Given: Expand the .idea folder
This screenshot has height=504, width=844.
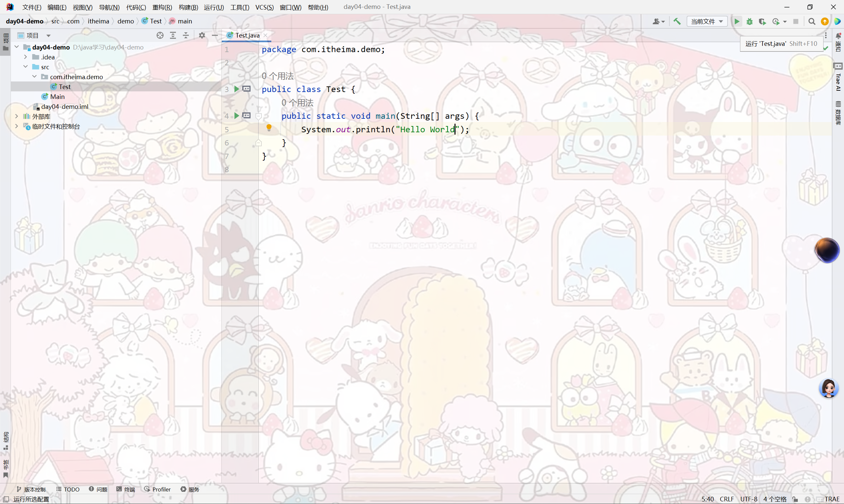Looking at the screenshot, I should 25,57.
